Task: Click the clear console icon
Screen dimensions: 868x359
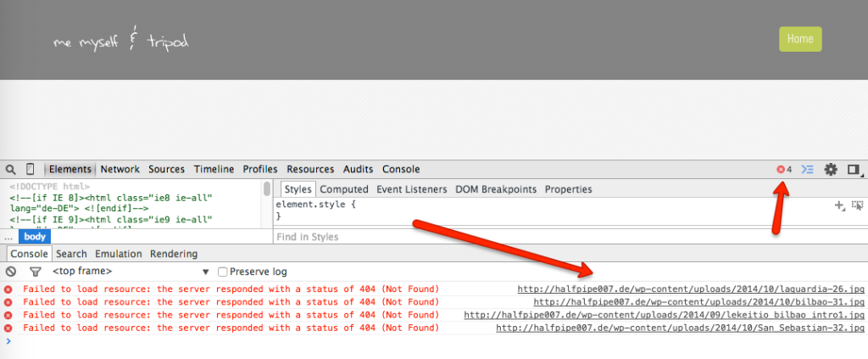Action: pos(10,272)
